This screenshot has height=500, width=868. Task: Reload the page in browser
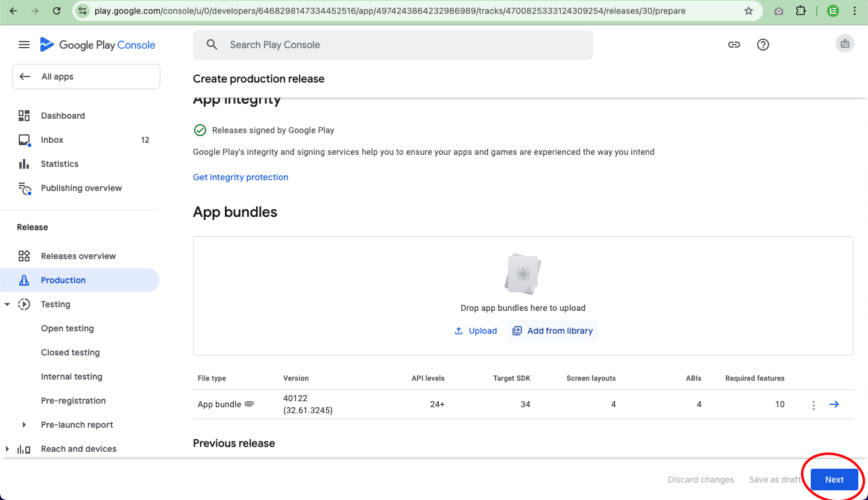(57, 11)
